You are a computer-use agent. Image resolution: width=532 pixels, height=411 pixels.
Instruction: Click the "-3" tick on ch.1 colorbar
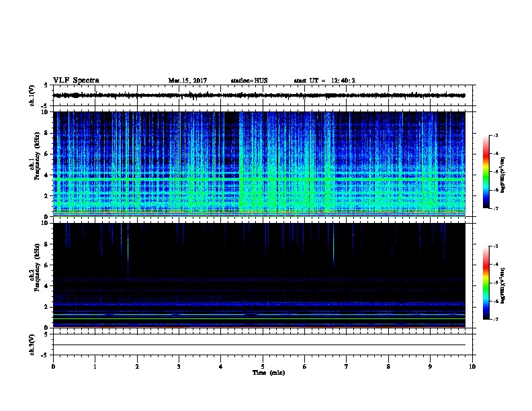coord(495,136)
